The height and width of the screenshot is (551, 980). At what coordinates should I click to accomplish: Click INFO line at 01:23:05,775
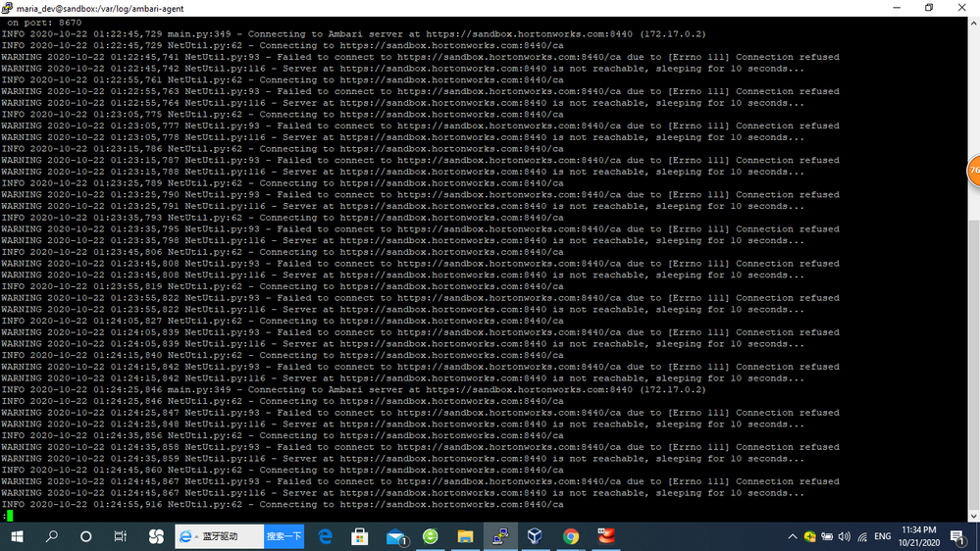click(x=283, y=115)
